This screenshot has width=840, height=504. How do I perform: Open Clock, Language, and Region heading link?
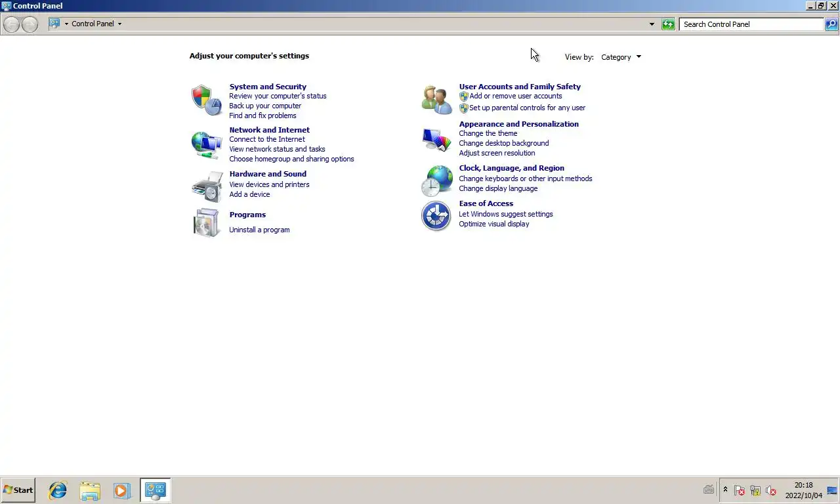511,168
